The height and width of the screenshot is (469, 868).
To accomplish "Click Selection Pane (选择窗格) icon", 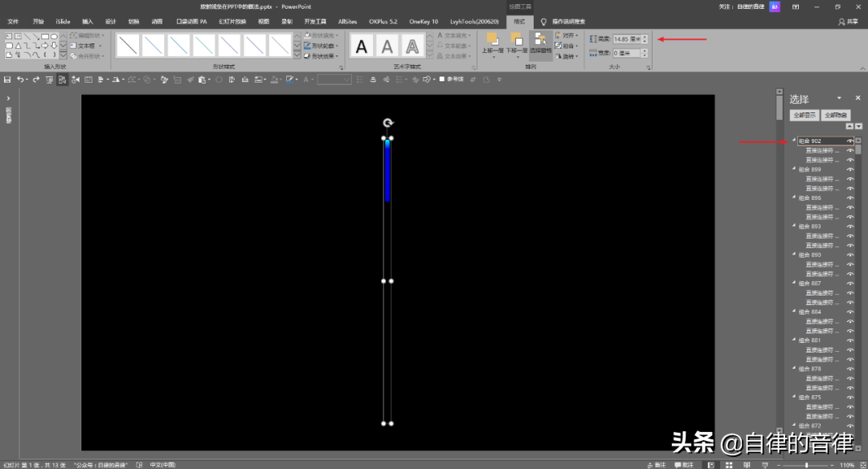I will (x=540, y=43).
